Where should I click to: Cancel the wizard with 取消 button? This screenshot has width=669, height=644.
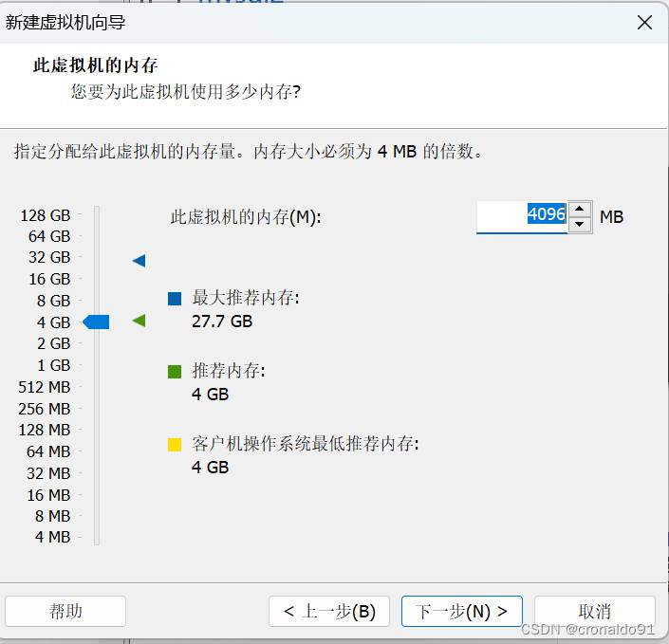pyautogui.click(x=594, y=612)
